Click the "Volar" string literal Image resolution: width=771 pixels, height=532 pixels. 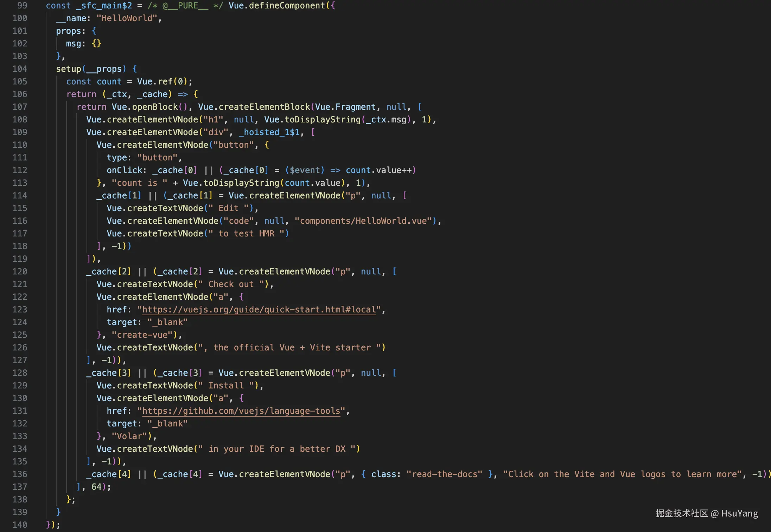129,436
